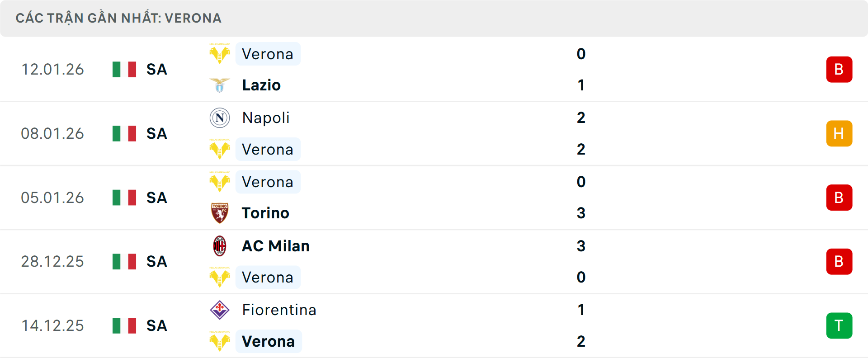Image resolution: width=868 pixels, height=358 pixels.
Task: Click the Lazio club crest icon
Action: 220,85
